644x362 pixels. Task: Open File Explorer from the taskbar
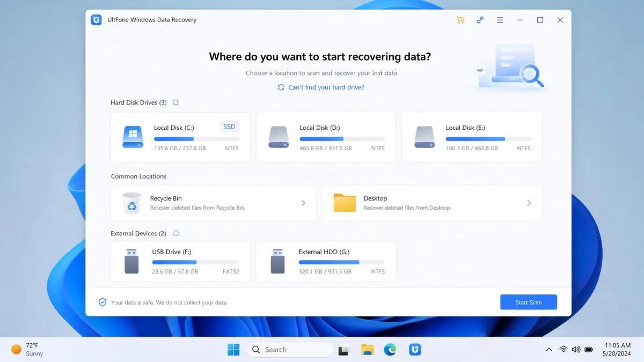368,350
